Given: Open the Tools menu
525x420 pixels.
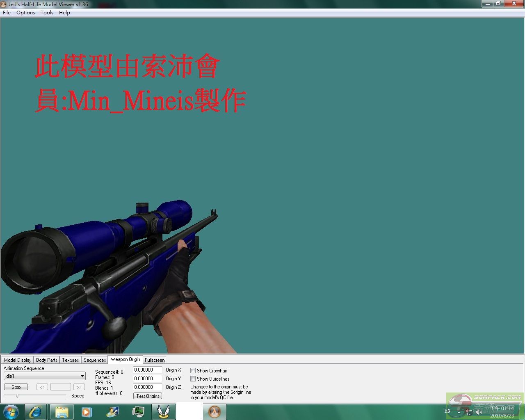Looking at the screenshot, I should [47, 13].
